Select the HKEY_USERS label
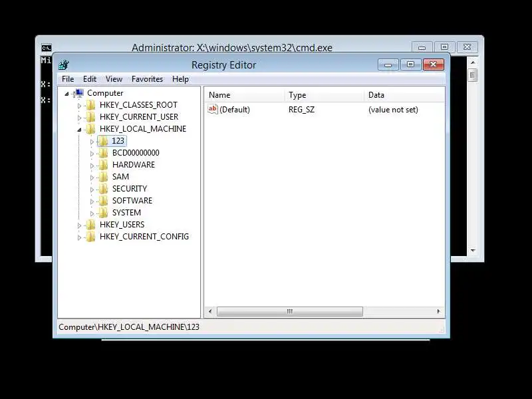This screenshot has width=532, height=399. pos(122,225)
